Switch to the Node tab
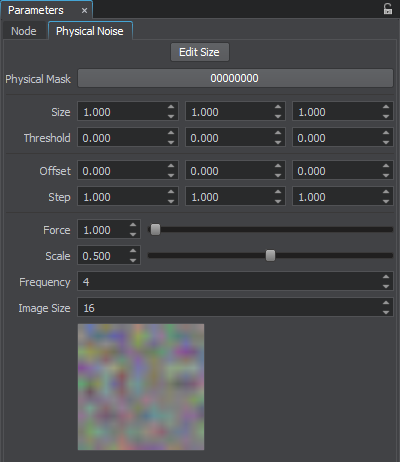This screenshot has height=462, width=400. tap(24, 31)
